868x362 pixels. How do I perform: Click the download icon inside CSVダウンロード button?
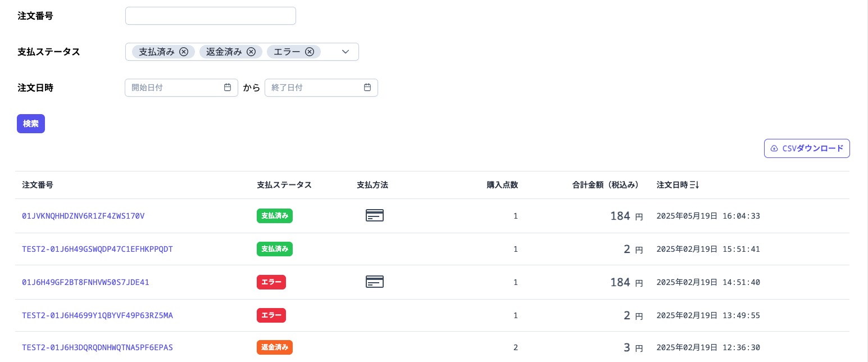click(775, 148)
